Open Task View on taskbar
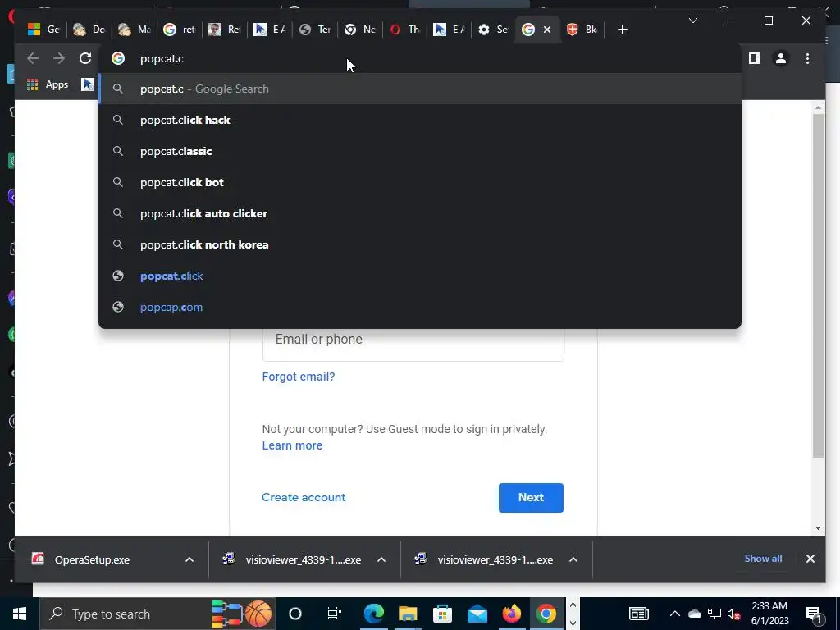 pos(335,614)
